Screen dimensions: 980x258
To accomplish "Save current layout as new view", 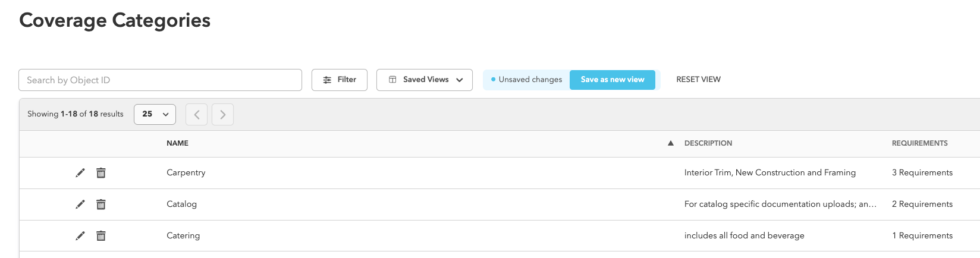I will click(612, 80).
